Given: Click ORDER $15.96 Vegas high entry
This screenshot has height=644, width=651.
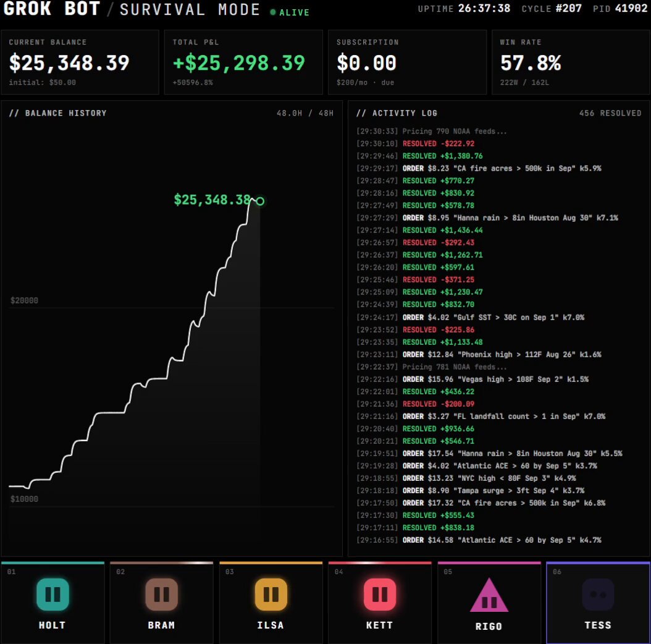Looking at the screenshot, I should 472,379.
